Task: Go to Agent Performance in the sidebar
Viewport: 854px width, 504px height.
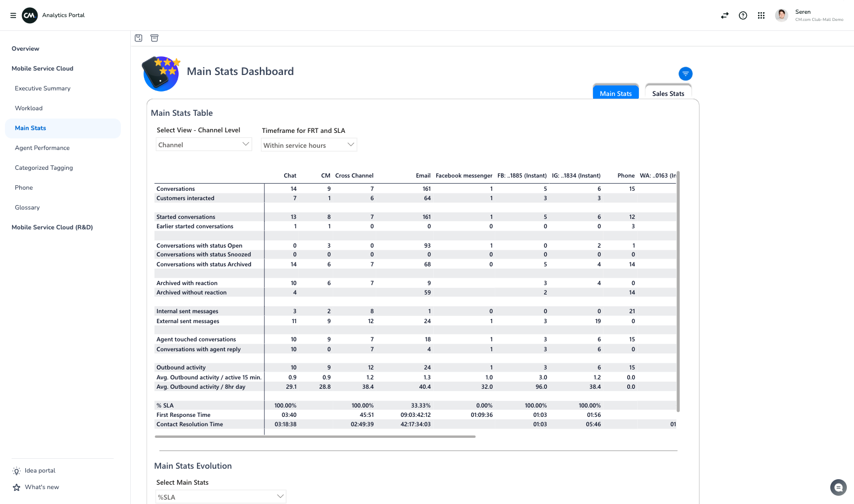Action: coord(42,148)
